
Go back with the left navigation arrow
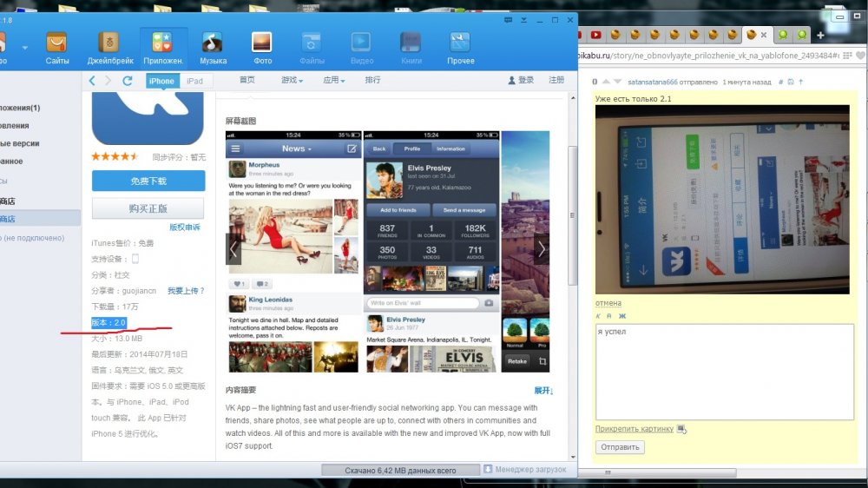[x=92, y=81]
